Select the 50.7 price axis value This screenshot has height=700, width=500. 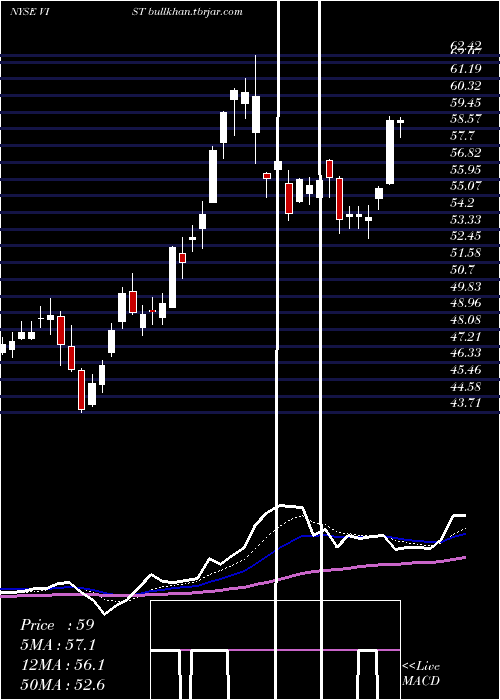(462, 270)
